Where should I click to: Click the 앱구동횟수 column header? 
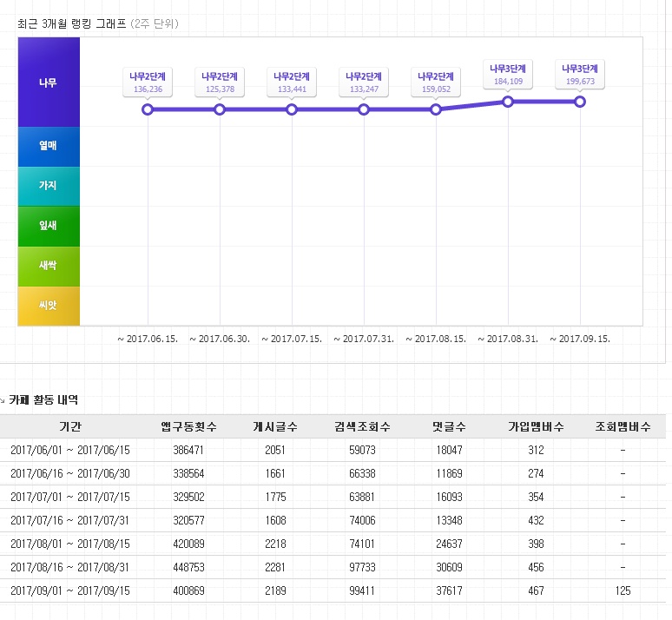188,426
